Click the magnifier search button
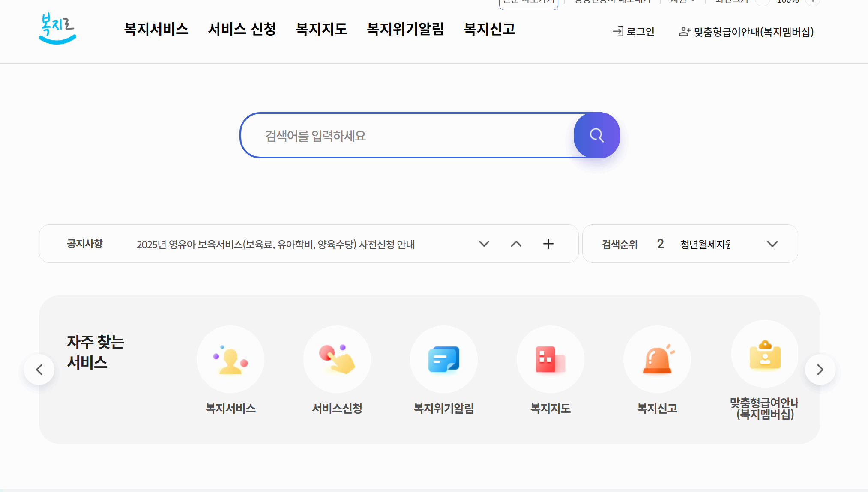868x492 pixels. pyautogui.click(x=596, y=135)
